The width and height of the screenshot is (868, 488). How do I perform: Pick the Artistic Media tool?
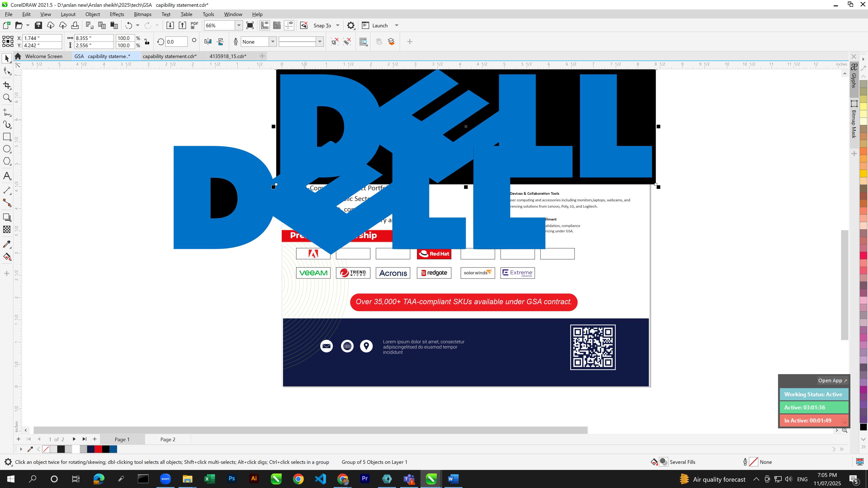(x=7, y=125)
